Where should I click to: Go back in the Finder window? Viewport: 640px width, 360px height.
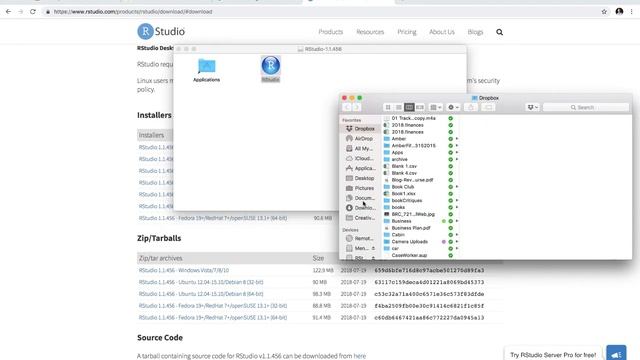click(347, 107)
